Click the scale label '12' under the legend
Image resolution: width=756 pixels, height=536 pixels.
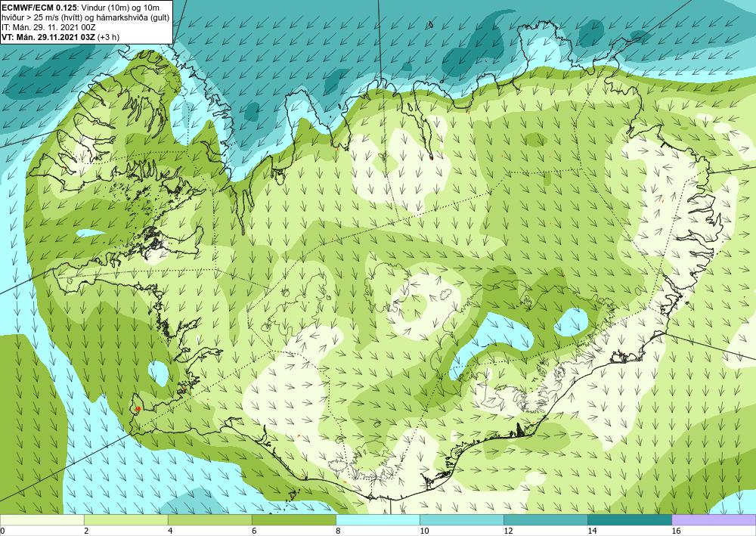pos(508,531)
